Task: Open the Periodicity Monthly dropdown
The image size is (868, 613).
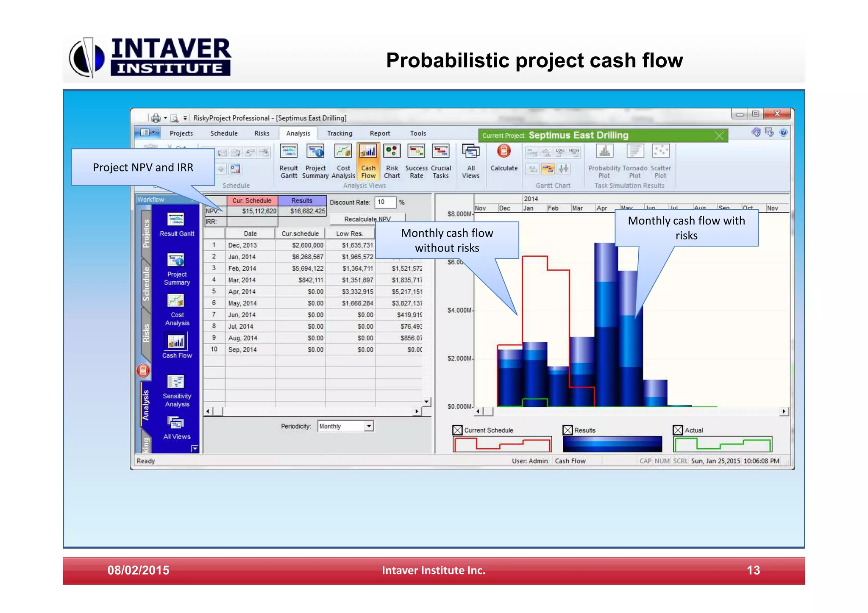Action: tap(369, 426)
